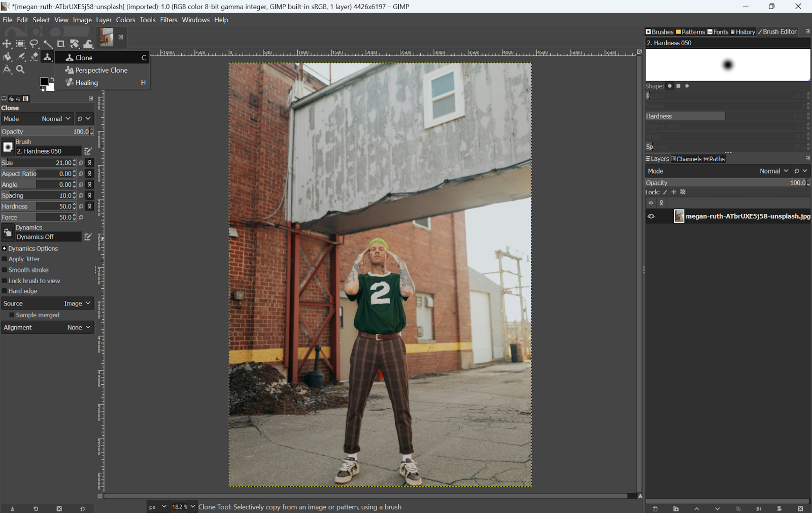Toggle lock pixels brush icon in Layers

[665, 192]
